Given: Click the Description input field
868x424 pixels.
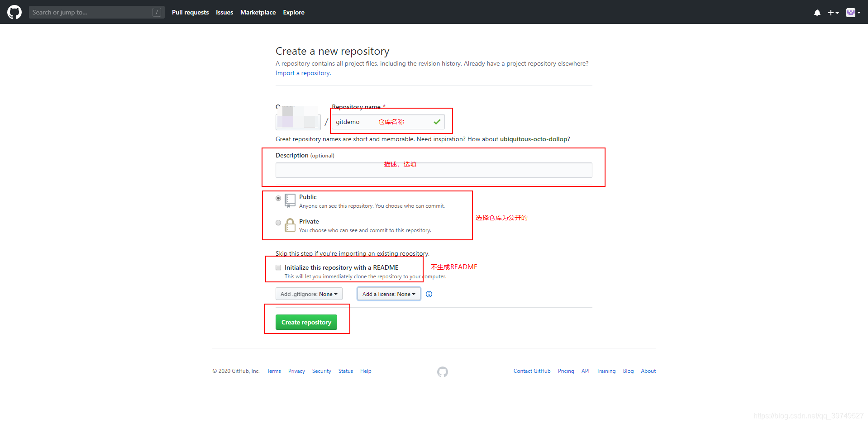Looking at the screenshot, I should 434,170.
